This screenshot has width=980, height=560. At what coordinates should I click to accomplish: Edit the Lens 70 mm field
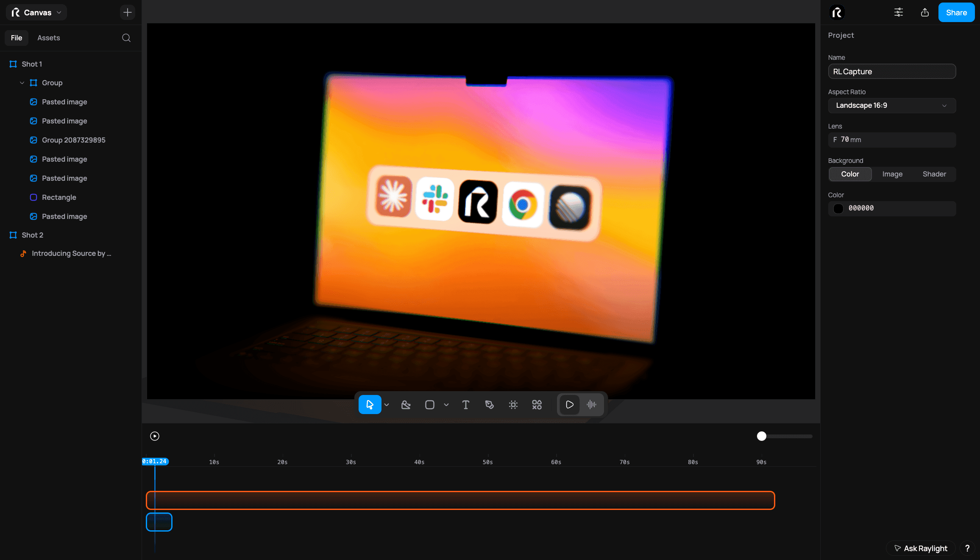[x=892, y=140]
